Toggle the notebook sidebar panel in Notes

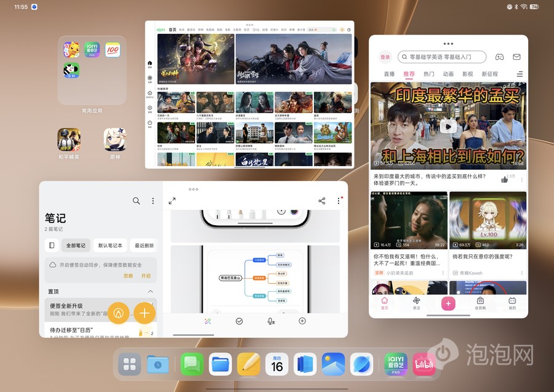52,245
